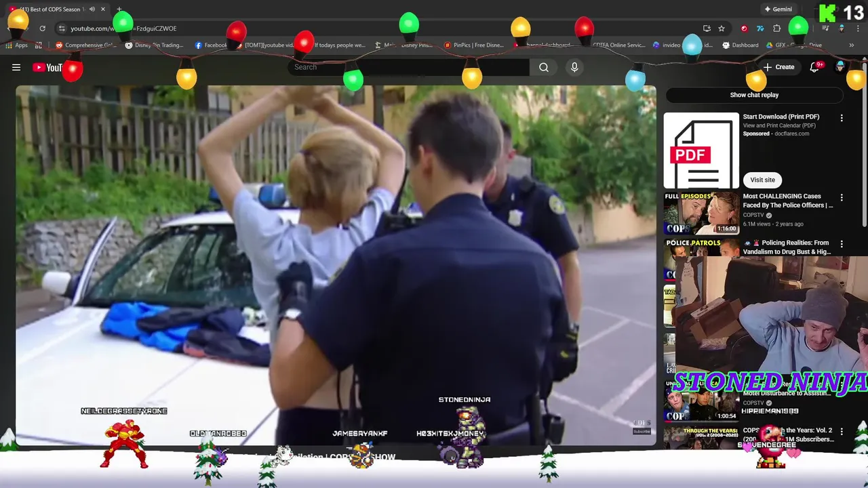The height and width of the screenshot is (488, 868).
Task: Open YouTube notifications bell
Action: coord(814,67)
